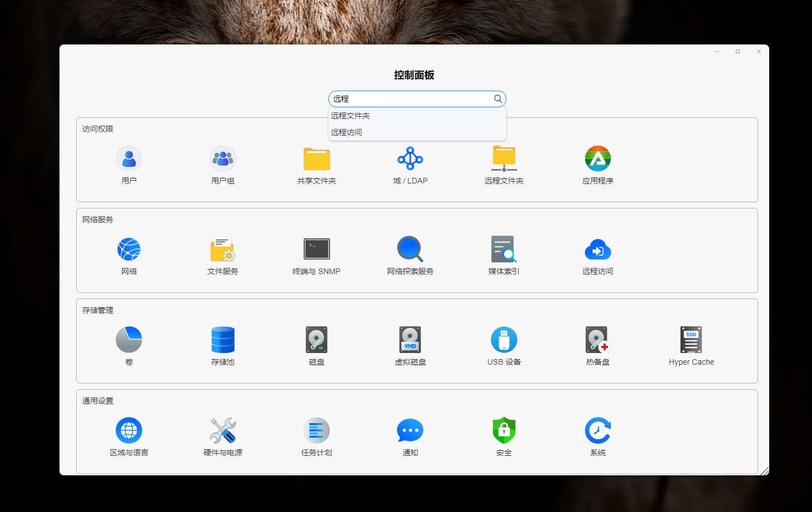Click the 网络服务 section heading
The height and width of the screenshot is (512, 812).
98,220
